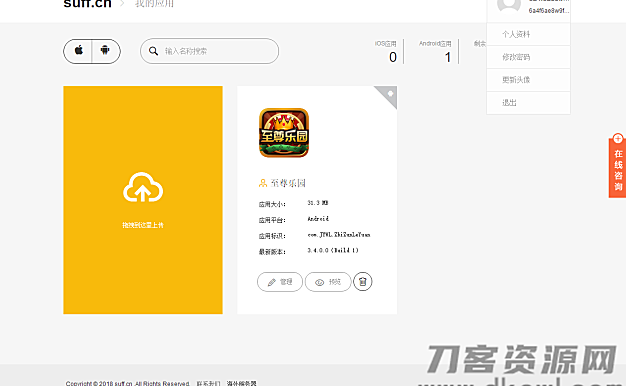Delete the app with the trash icon
Image resolution: width=626 pixels, height=386 pixels.
363,281
